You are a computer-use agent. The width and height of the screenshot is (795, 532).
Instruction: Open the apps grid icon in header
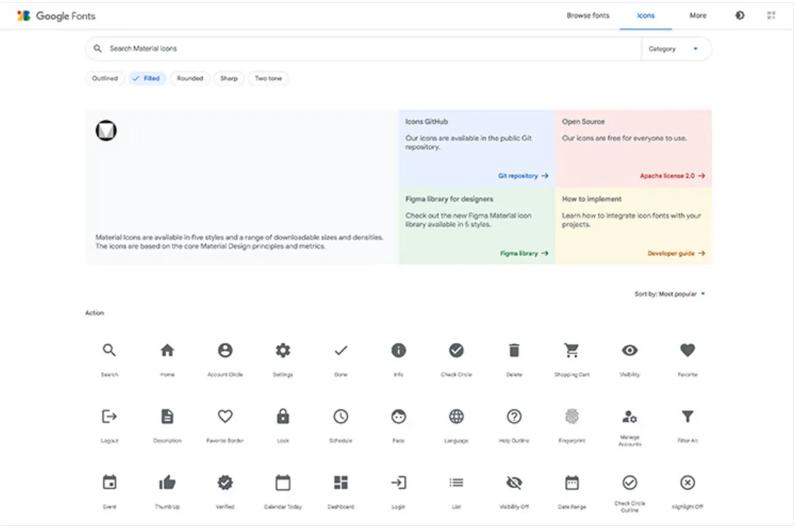tap(771, 15)
